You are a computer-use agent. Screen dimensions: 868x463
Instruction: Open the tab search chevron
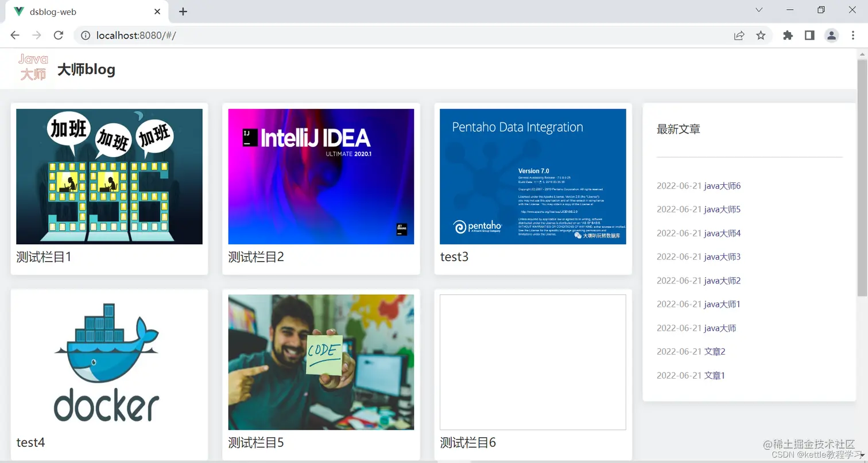(759, 10)
